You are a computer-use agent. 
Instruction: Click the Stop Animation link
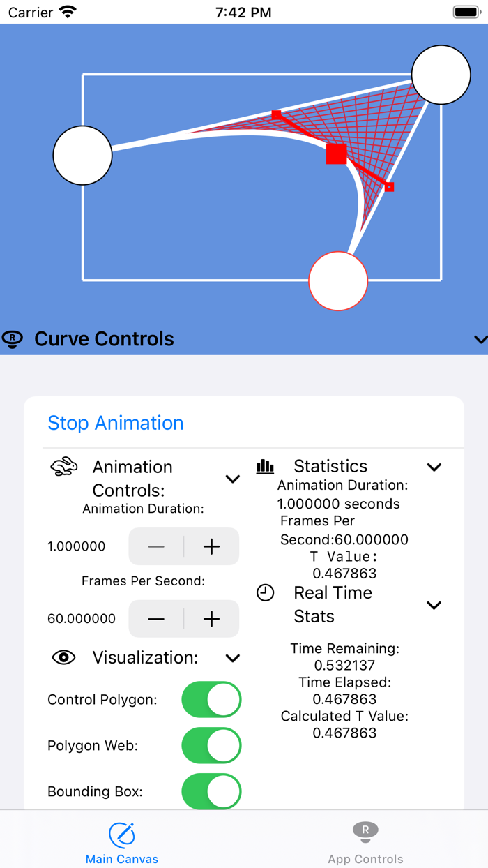coord(116,423)
